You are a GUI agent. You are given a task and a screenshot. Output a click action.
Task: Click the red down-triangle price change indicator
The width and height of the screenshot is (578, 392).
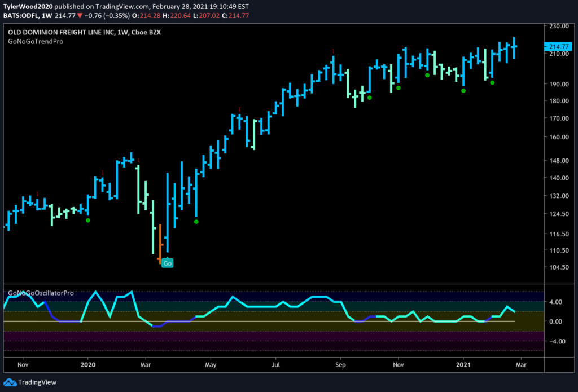pyautogui.click(x=80, y=16)
